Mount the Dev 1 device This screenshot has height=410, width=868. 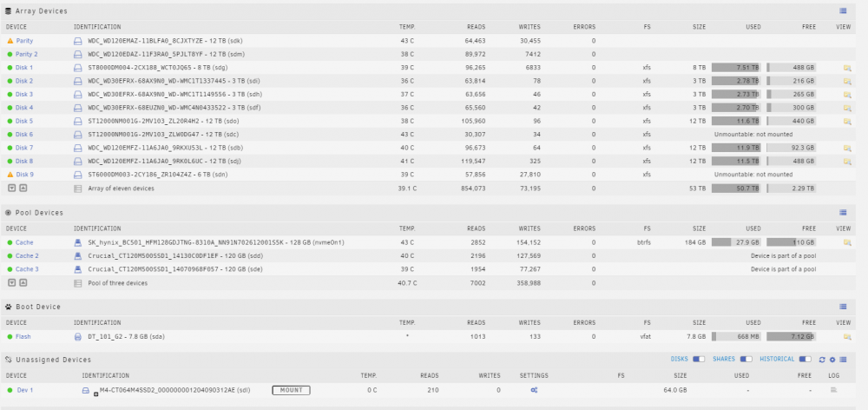[291, 390]
